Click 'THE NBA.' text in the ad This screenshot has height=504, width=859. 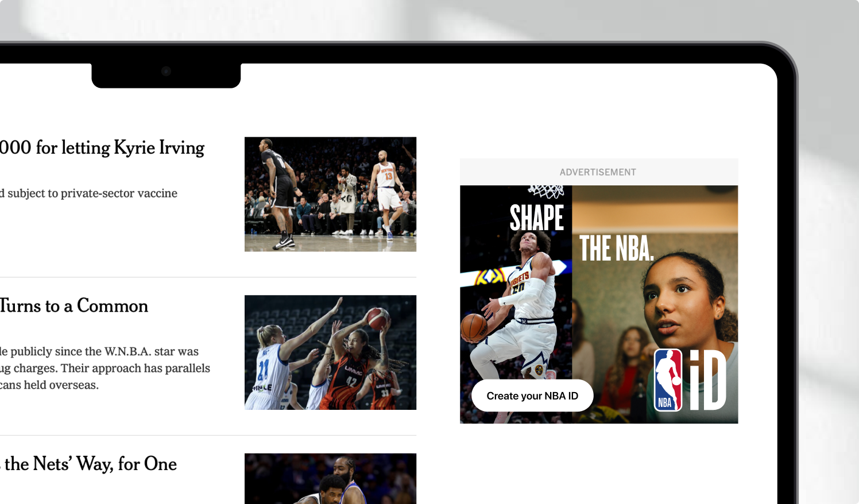click(616, 249)
